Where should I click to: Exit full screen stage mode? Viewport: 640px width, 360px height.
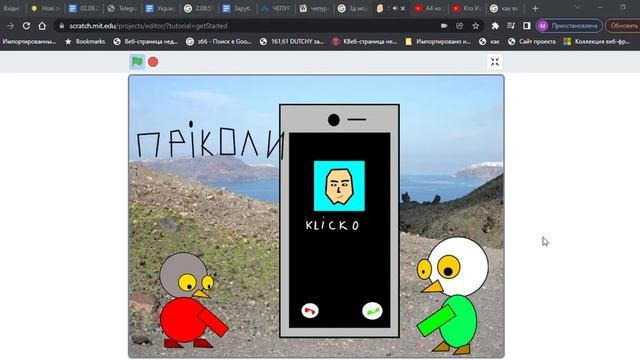coord(495,62)
